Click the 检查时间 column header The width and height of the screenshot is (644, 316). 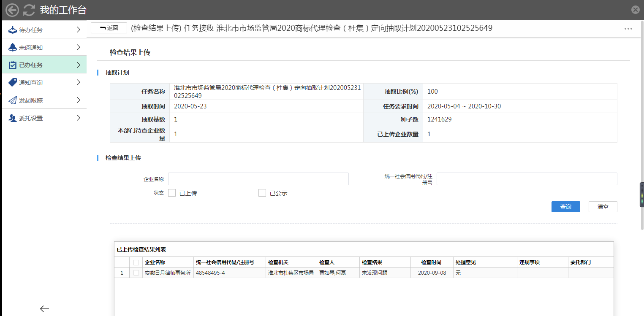(x=432, y=262)
